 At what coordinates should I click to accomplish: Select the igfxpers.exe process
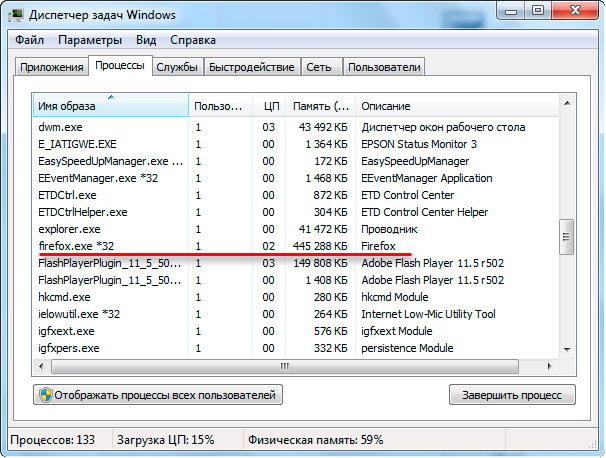point(296,348)
